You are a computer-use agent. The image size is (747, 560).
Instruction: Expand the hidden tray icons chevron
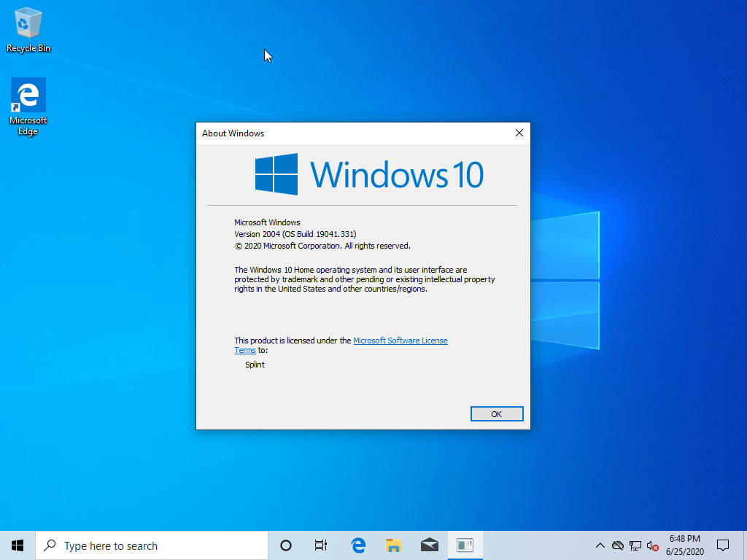(x=600, y=545)
